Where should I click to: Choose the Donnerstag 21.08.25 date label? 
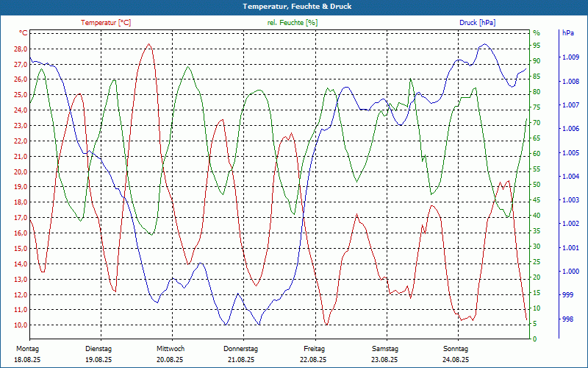tap(241, 354)
